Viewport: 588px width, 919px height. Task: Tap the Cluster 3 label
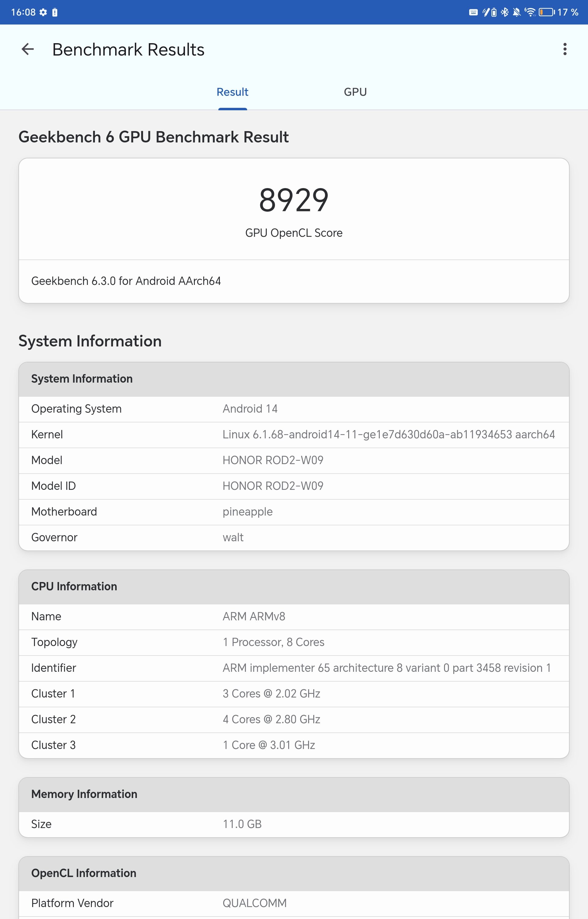click(x=54, y=745)
